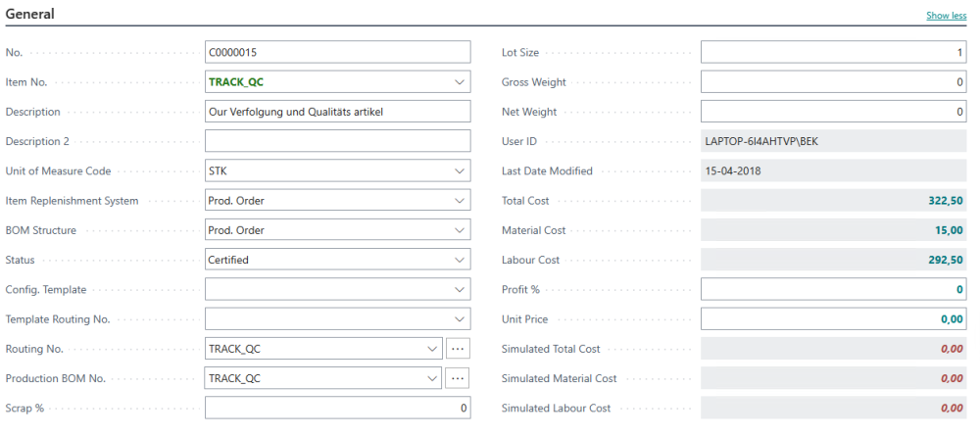
Task: Focus the Scrap % input field
Action: 337,408
